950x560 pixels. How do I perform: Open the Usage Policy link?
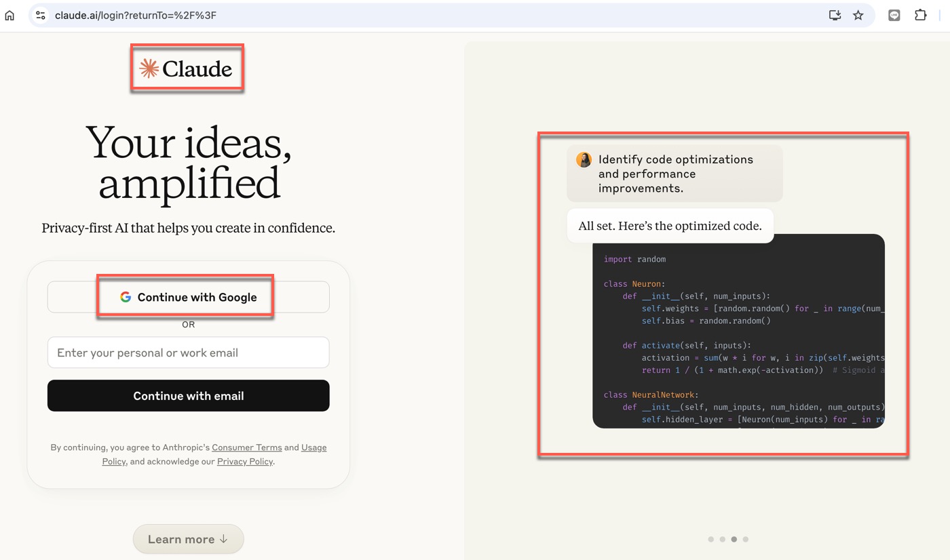[313, 447]
